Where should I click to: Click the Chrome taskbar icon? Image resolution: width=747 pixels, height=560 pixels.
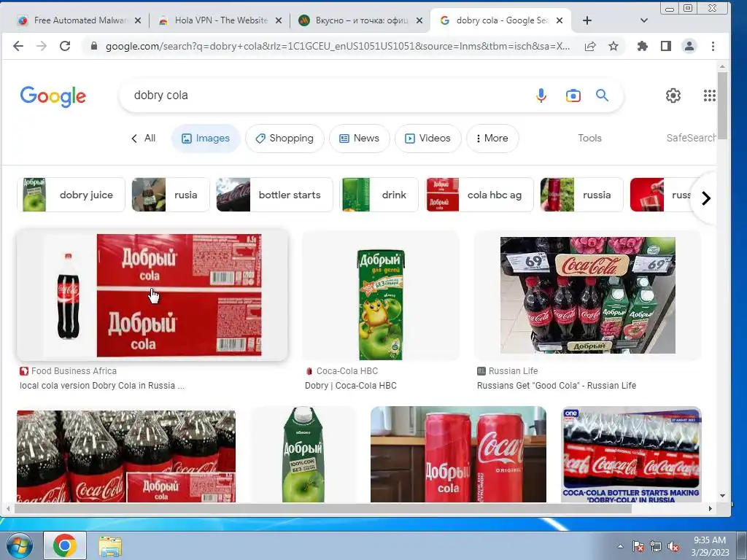[x=65, y=545]
